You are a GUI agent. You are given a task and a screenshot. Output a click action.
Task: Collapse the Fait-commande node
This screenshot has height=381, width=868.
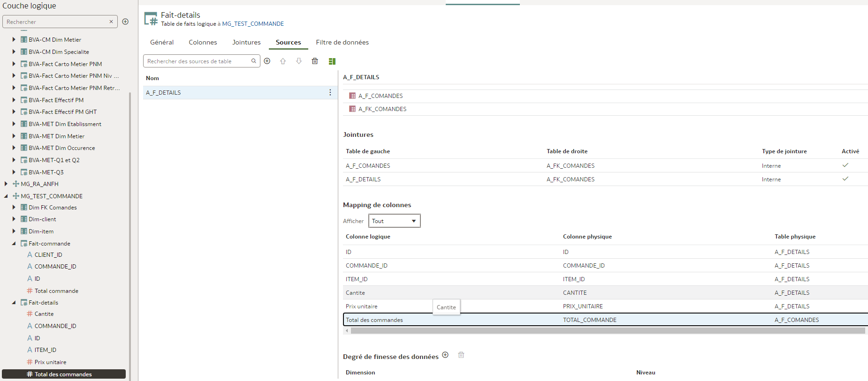point(14,243)
